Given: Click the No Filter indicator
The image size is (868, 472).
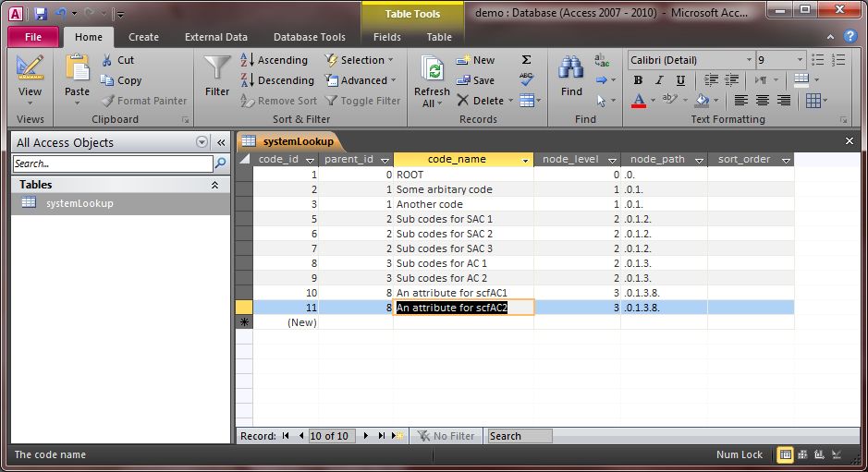Looking at the screenshot, I should click(446, 436).
